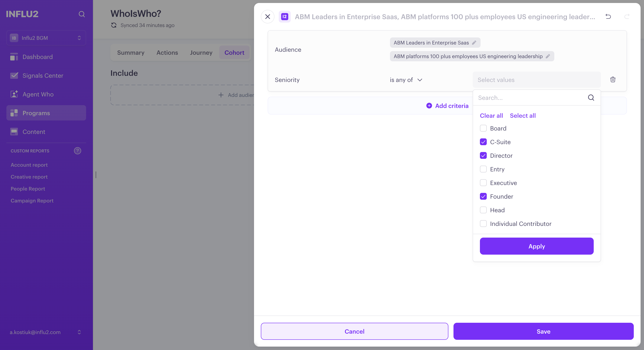Screen dimensions: 644x350
Task: Click the plus icon for Add audience
Action: click(221, 95)
